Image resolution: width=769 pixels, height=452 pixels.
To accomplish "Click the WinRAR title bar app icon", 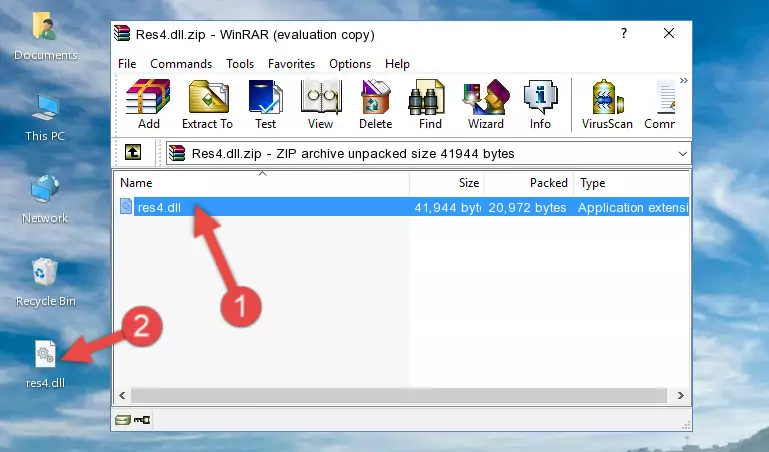I will tap(122, 34).
